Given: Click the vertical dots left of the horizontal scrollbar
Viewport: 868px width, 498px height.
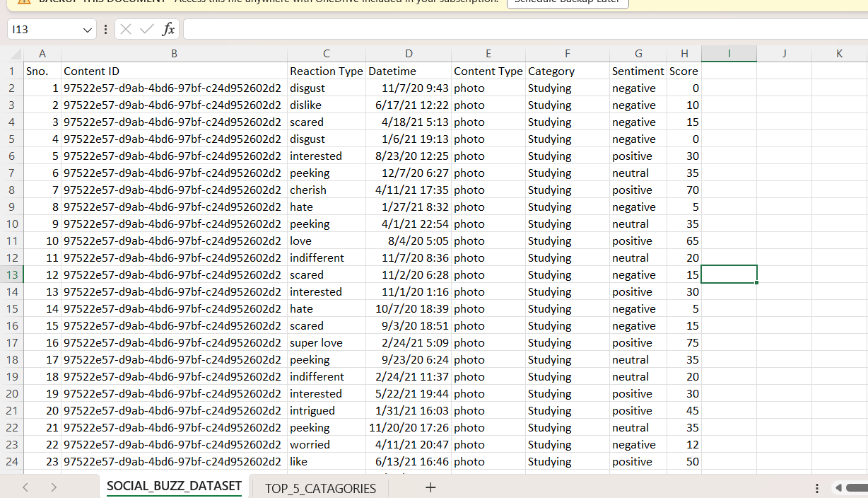Looking at the screenshot, I should pyautogui.click(x=817, y=488).
